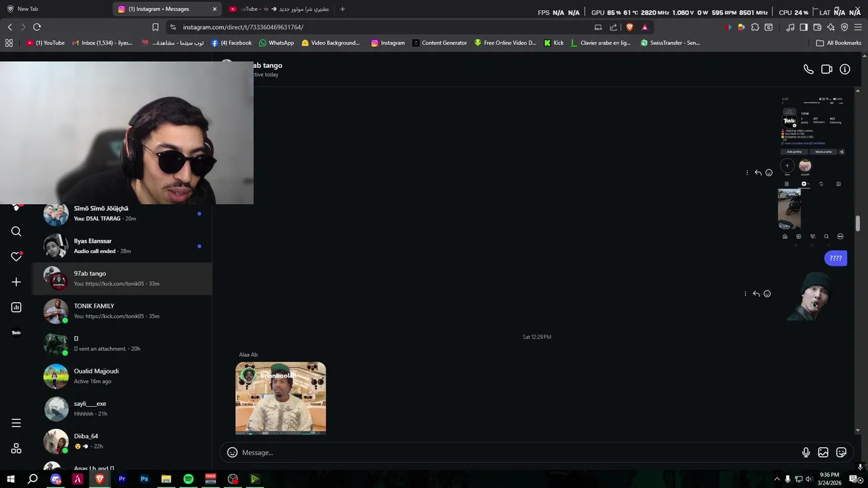
Task: Attach a photo or video to message
Action: [x=823, y=452]
